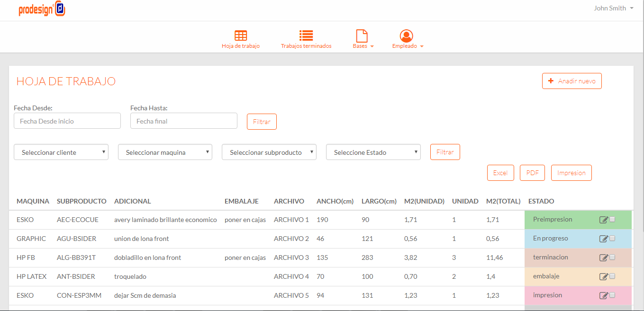Click the prodesign logo
Image resolution: width=644 pixels, height=311 pixels.
(42, 9)
